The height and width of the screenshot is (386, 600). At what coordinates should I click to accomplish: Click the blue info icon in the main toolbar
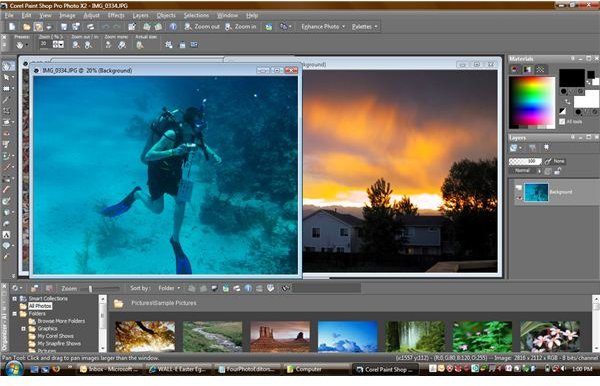coord(173,26)
